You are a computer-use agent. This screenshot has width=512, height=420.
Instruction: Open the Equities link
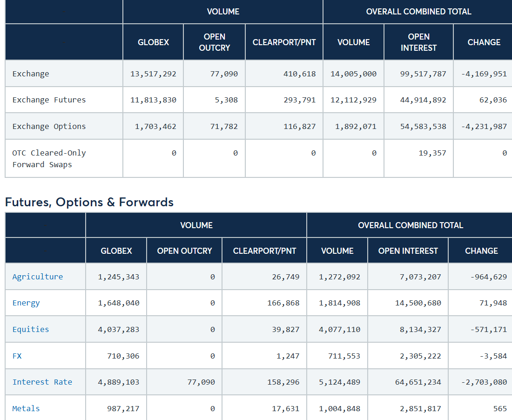[31, 329]
